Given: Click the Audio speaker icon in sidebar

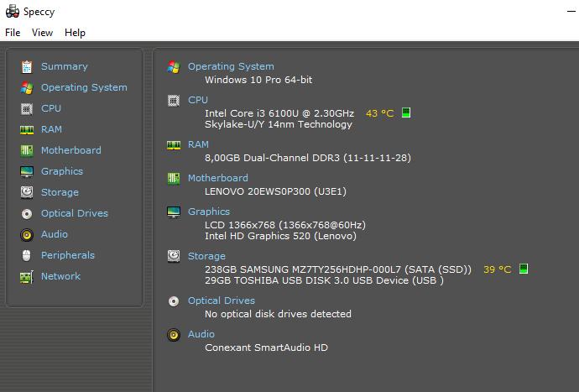Looking at the screenshot, I should tap(26, 234).
